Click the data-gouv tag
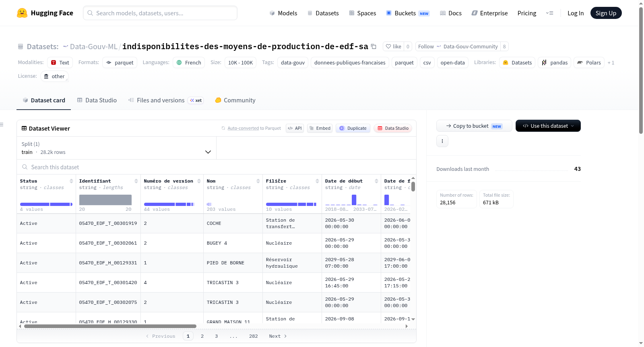This screenshot has width=644, height=347. click(x=293, y=62)
